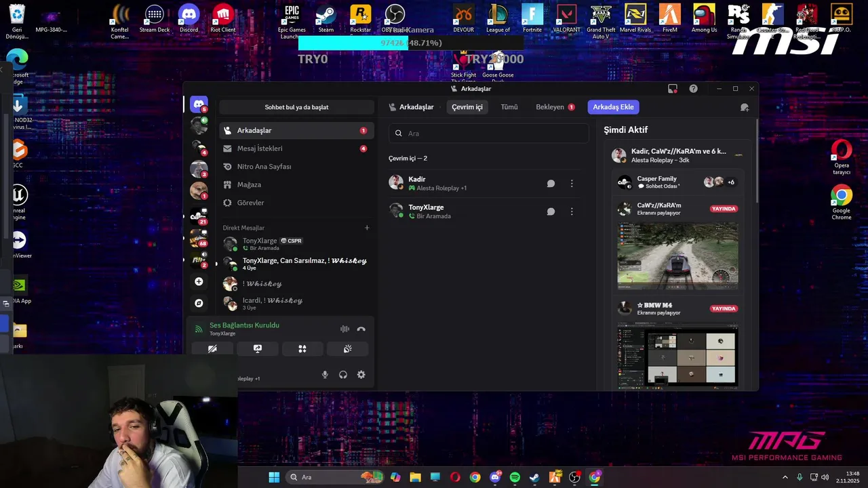This screenshot has height=488, width=868.
Task: Watch CaW'z//KaRA'm stream thumbnail
Action: click(x=677, y=256)
